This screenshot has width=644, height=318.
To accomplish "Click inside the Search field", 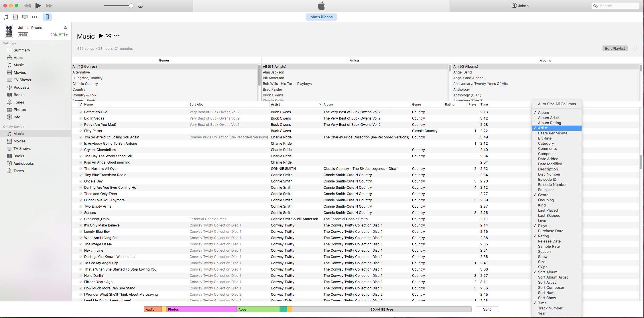I will tap(615, 5).
